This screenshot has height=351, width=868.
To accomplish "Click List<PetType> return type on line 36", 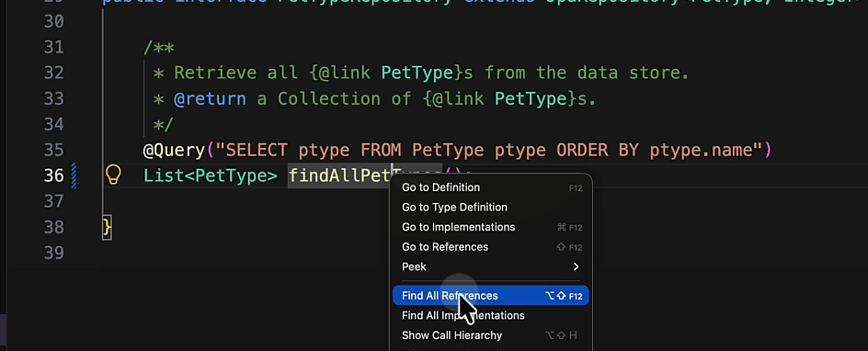I will [x=211, y=175].
